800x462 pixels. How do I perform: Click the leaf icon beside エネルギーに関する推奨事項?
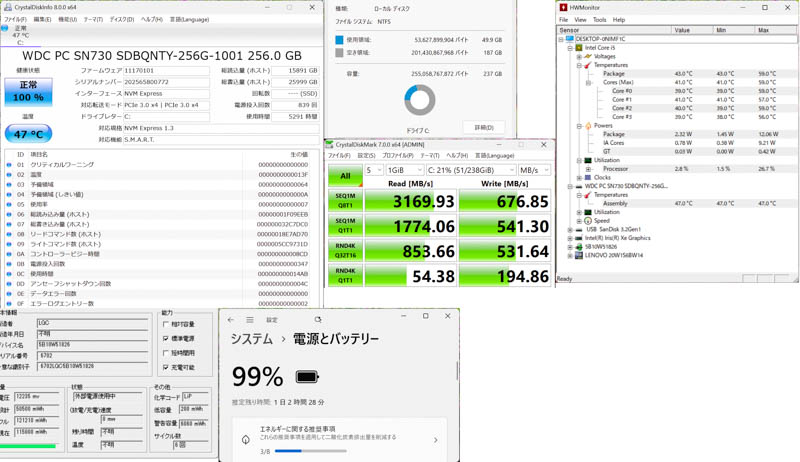coord(246,440)
